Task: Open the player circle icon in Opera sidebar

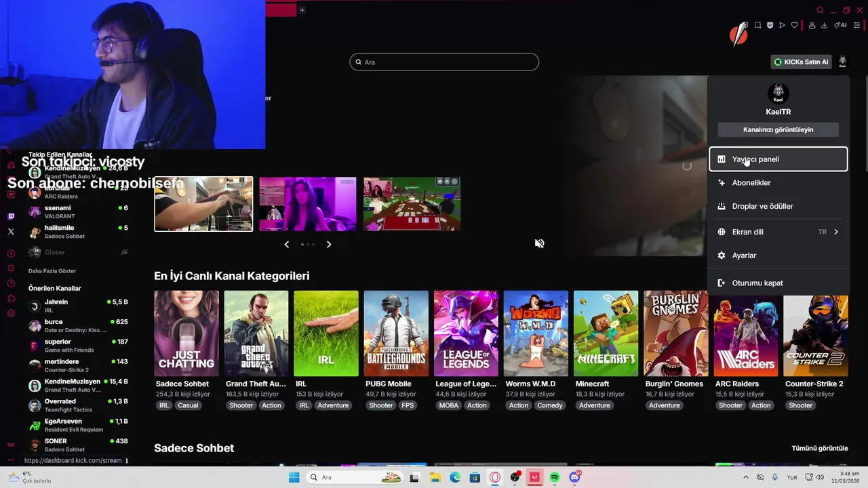Action: point(11,253)
